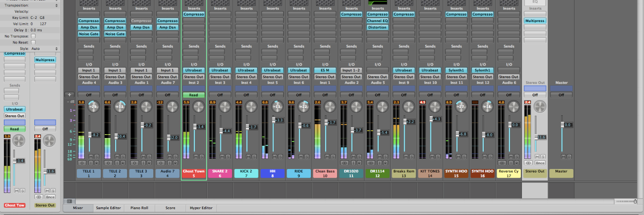Viewport: 644px width, 215px height.
Task: Click volume fader on KIT TONES channel
Action: (x=431, y=119)
